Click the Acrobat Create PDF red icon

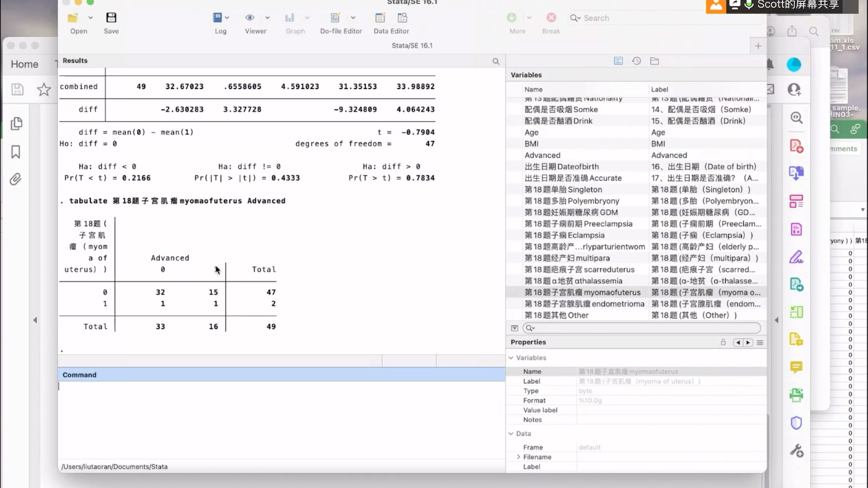pos(796,146)
